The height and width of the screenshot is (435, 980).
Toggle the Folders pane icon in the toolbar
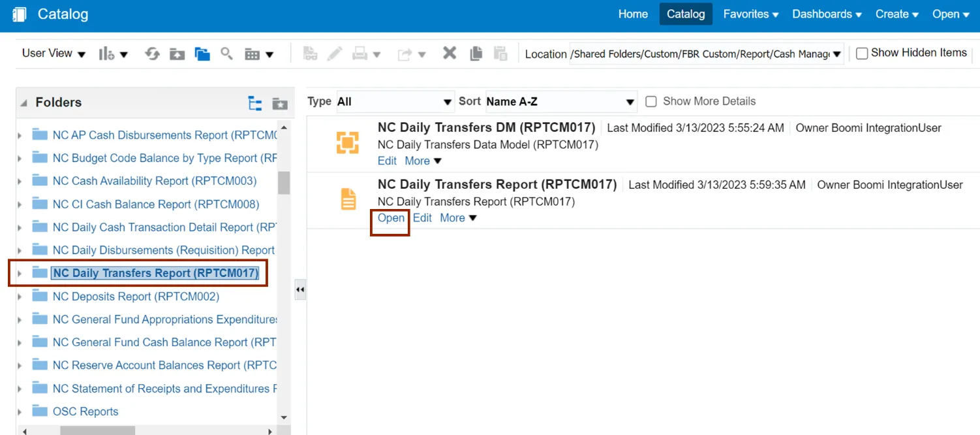[202, 54]
